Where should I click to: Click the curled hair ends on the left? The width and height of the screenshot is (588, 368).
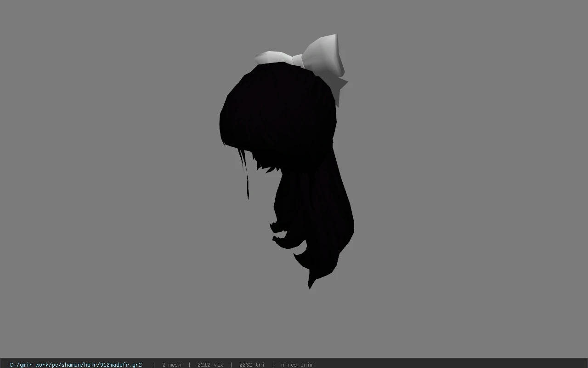pyautogui.click(x=280, y=232)
